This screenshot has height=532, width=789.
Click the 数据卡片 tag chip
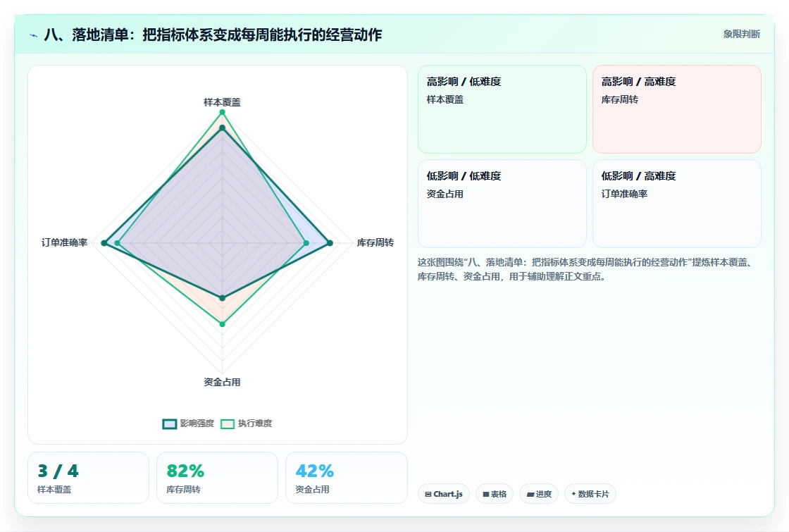[590, 494]
